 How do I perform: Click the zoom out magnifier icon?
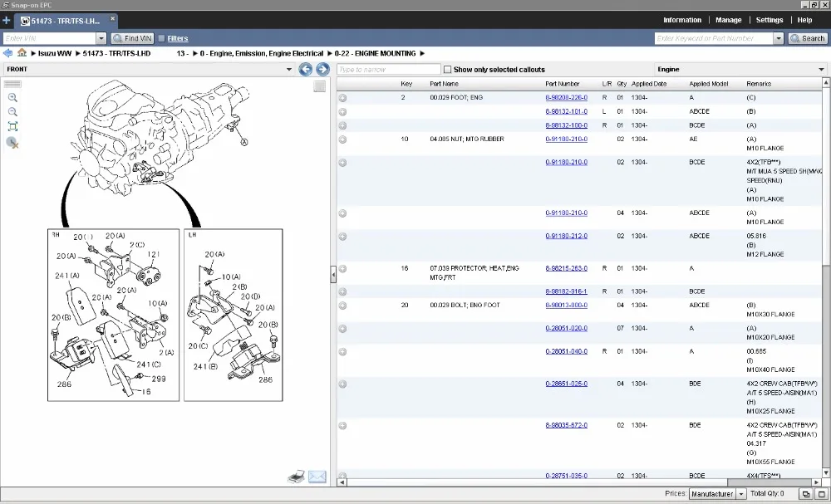(12, 112)
